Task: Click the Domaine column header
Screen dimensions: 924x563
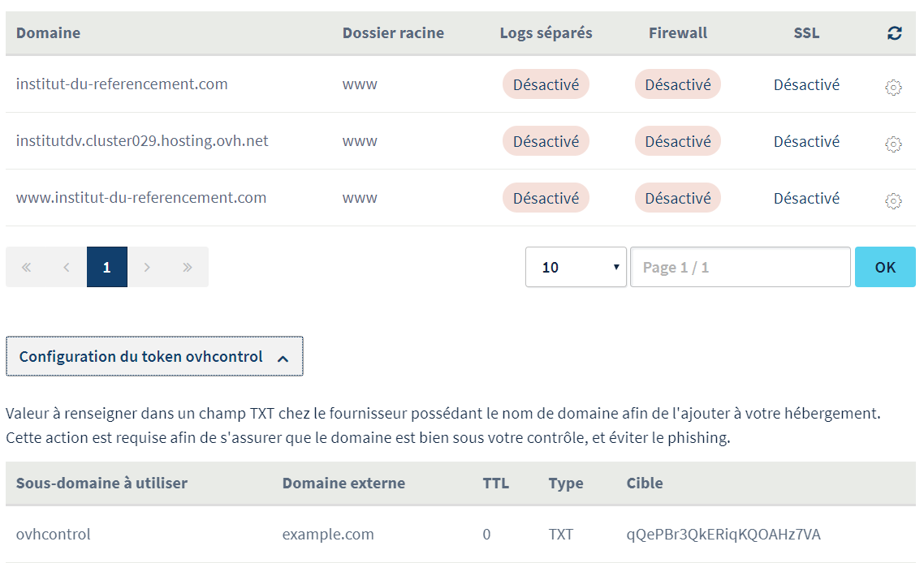Action: [x=48, y=33]
